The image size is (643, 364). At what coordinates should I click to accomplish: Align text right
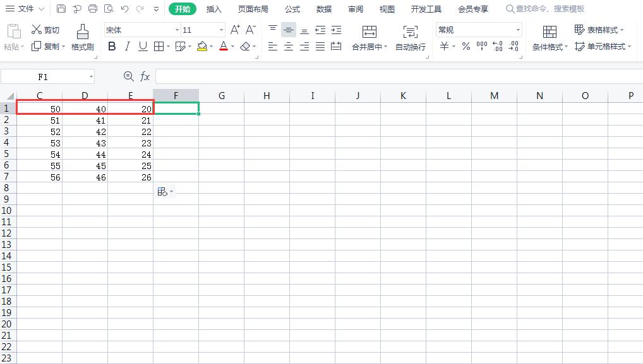point(304,47)
